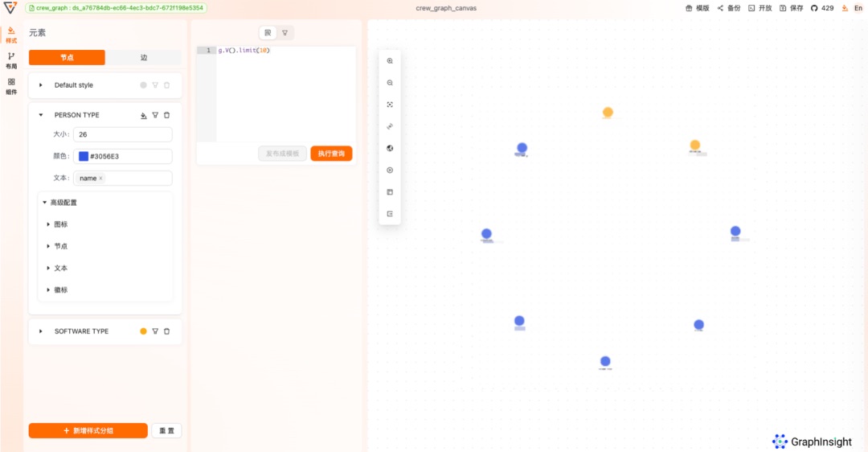This screenshot has width=868, height=452.
Task: Open filter for SOFTWARE TYPE style group
Action: point(155,331)
